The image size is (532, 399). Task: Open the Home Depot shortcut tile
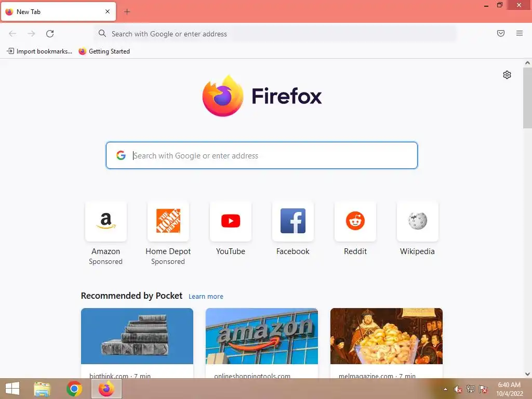tap(168, 221)
